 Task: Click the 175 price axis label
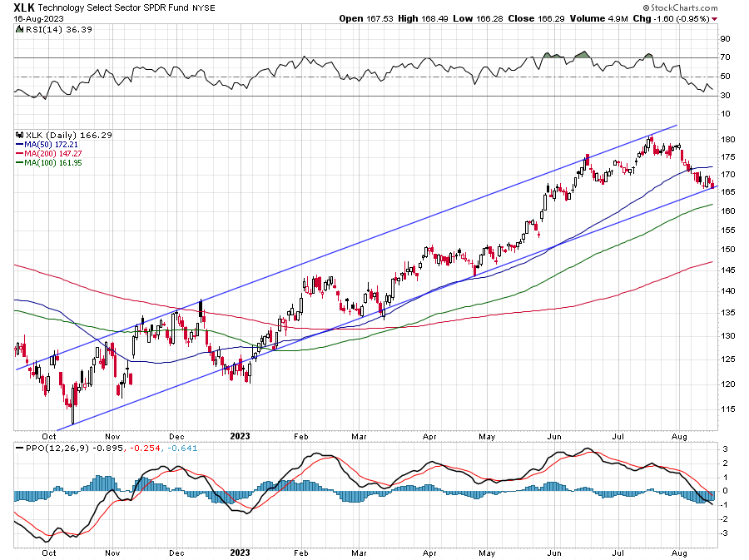[728, 156]
